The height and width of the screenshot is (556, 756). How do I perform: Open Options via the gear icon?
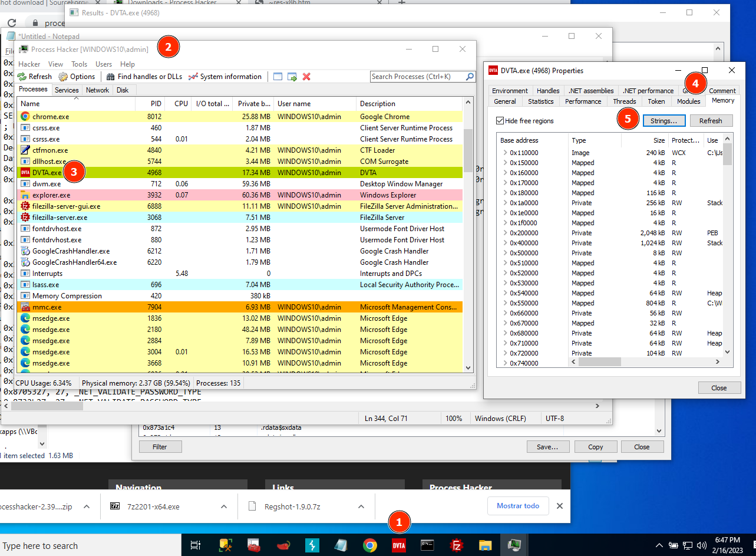point(63,77)
